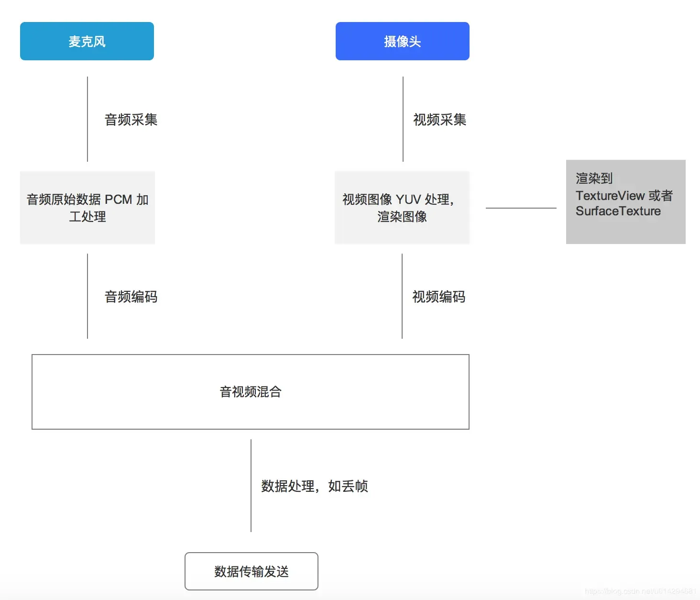Screen dimensions: 700x600
Task: Click the blue 麦克风 box
Action: [x=87, y=41]
